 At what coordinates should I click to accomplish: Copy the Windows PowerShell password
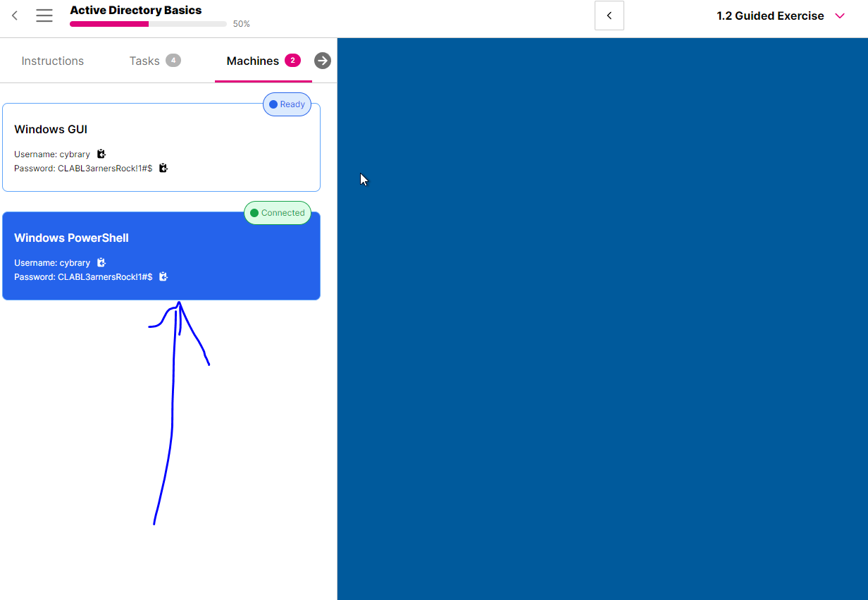coord(163,276)
